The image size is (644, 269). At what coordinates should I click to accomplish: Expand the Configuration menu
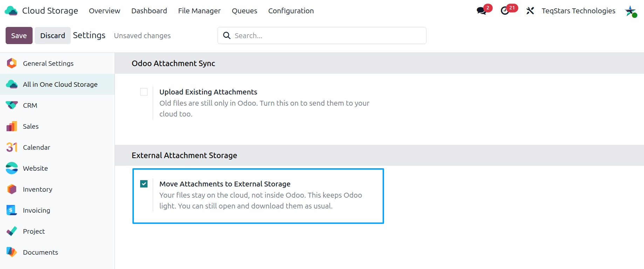click(x=291, y=11)
